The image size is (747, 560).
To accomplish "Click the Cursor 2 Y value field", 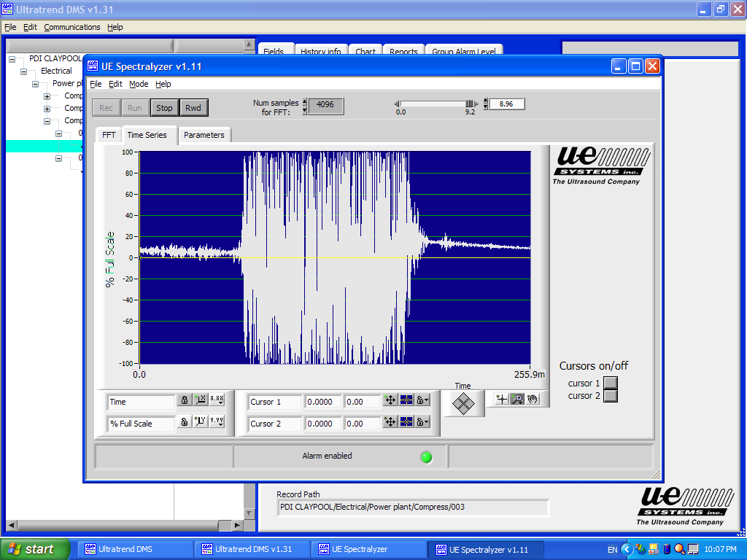I will pos(362,424).
